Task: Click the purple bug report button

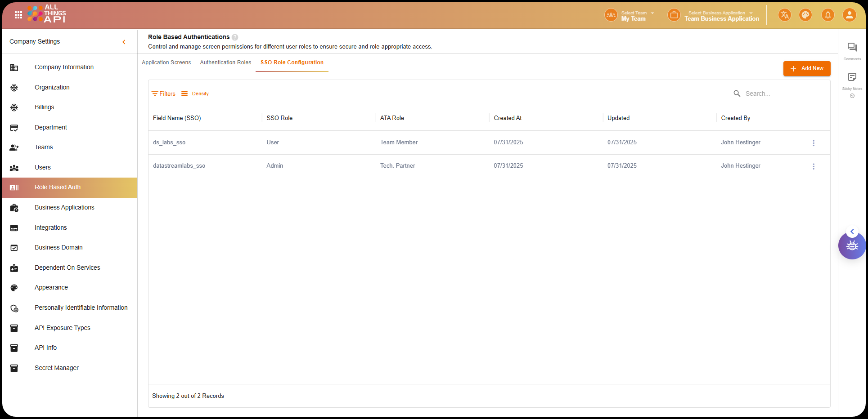Action: 851,246
